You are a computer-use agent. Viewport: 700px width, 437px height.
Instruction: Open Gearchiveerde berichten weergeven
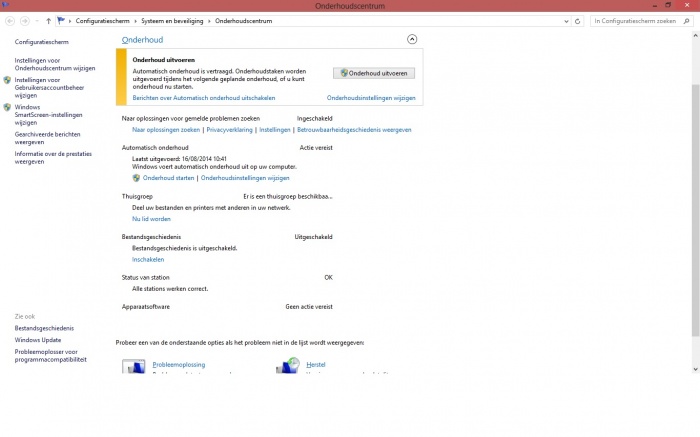coord(47,138)
